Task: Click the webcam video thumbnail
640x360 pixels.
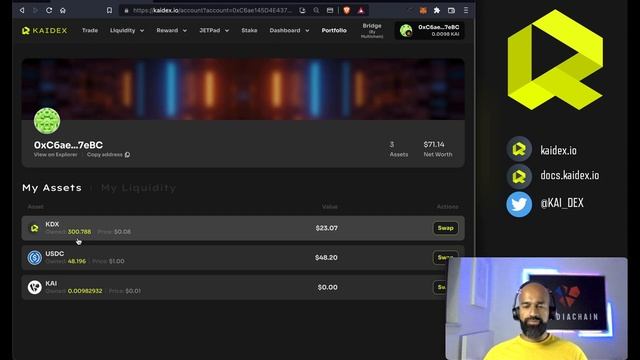Action: [537, 308]
